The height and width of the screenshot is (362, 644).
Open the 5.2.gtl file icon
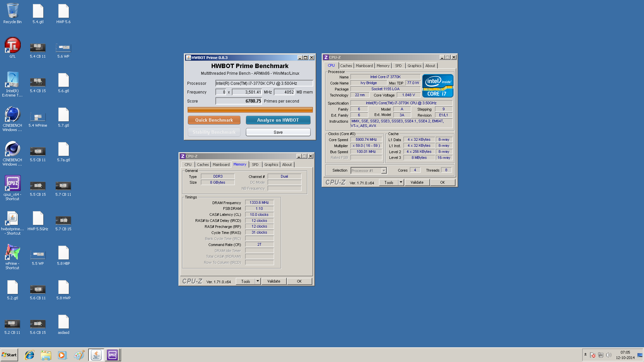coord(12,290)
